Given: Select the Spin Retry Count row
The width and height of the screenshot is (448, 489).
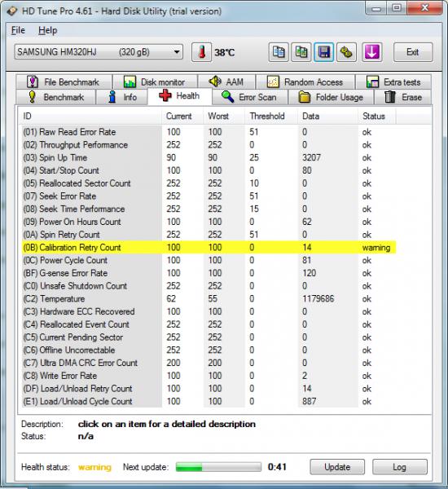Looking at the screenshot, I should point(209,235).
